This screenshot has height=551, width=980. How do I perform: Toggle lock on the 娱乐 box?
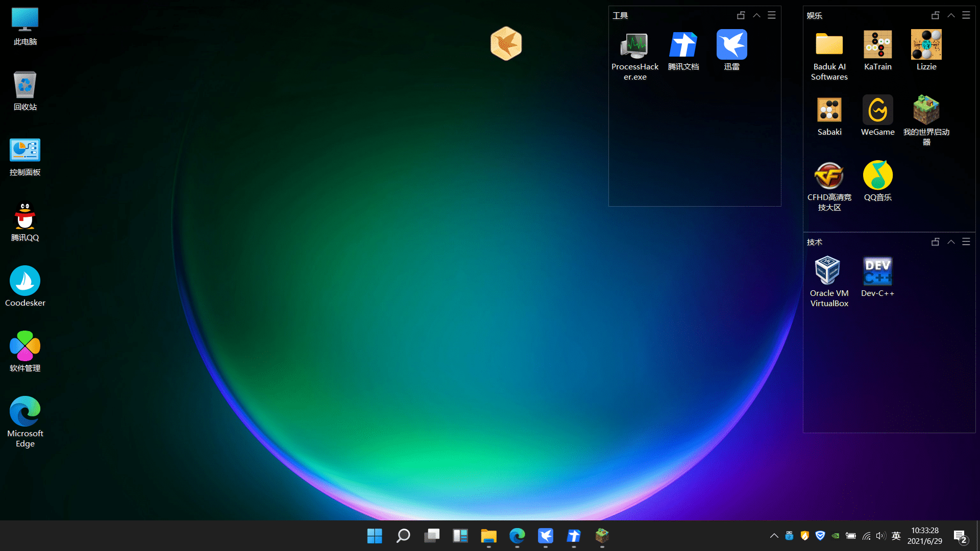click(x=935, y=15)
